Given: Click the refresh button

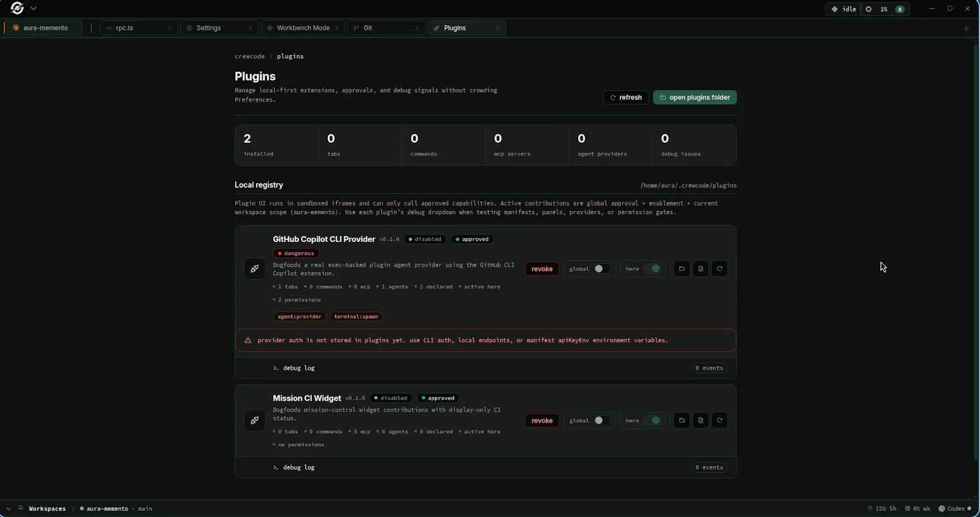Looking at the screenshot, I should point(625,97).
